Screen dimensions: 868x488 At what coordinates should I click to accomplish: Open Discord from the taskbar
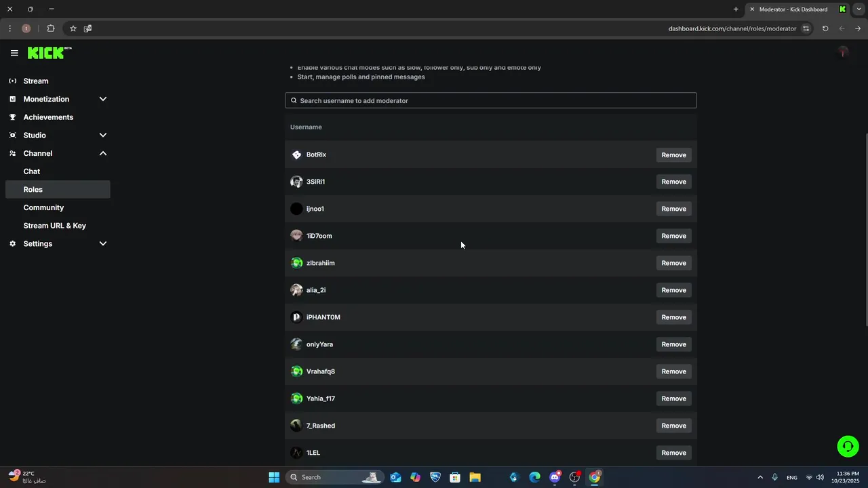click(555, 477)
